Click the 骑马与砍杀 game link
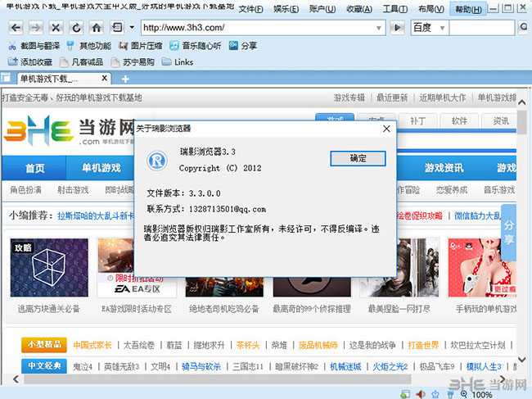The width and height of the screenshot is (532, 399). [x=201, y=367]
